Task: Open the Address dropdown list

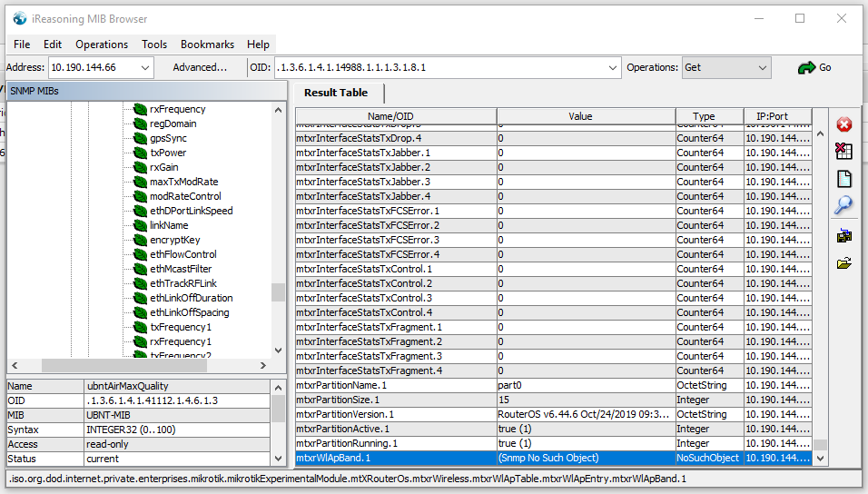Action: (x=145, y=67)
